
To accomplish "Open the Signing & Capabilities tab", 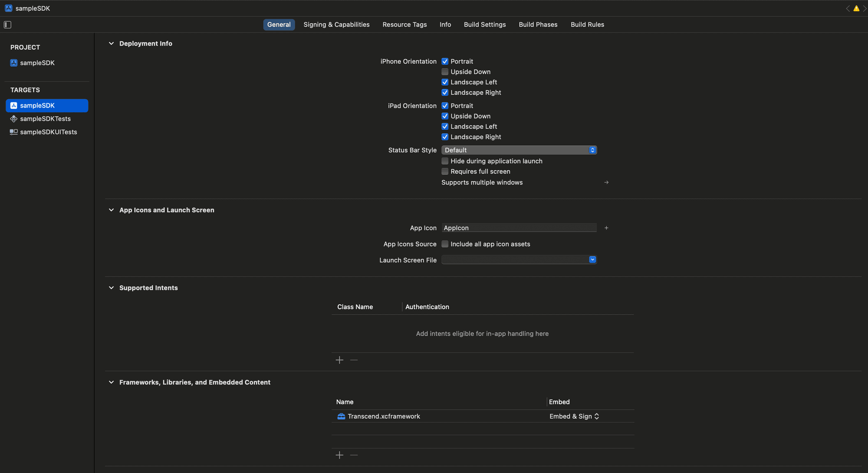I will tap(336, 25).
